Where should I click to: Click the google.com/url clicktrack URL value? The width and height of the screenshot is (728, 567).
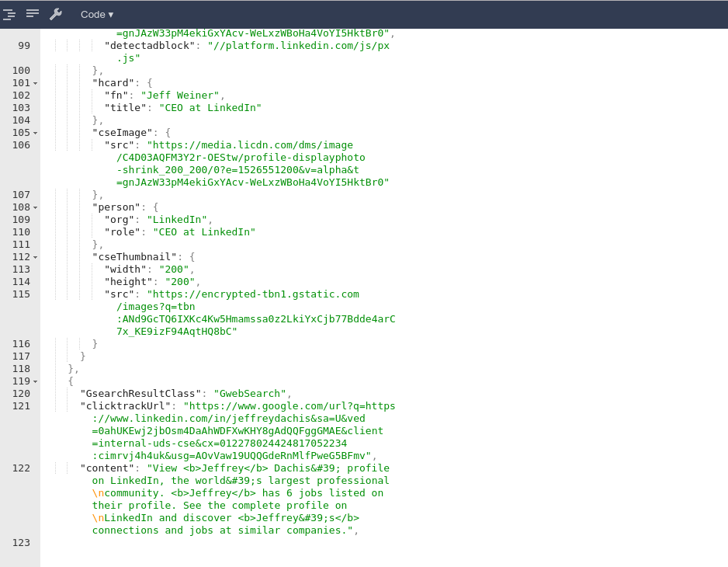click(x=244, y=431)
